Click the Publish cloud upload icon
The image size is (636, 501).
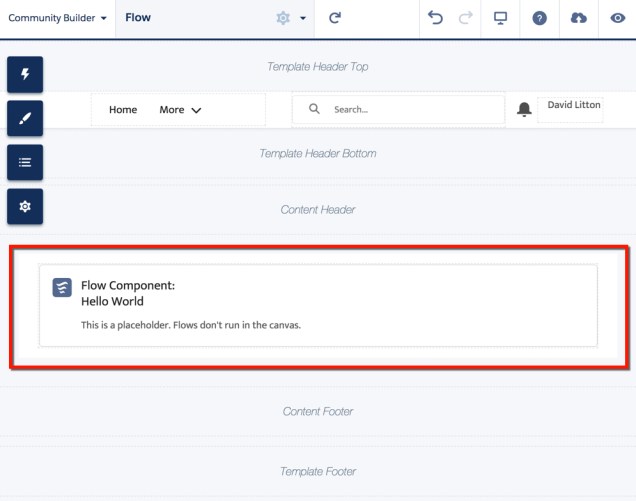[x=579, y=18]
